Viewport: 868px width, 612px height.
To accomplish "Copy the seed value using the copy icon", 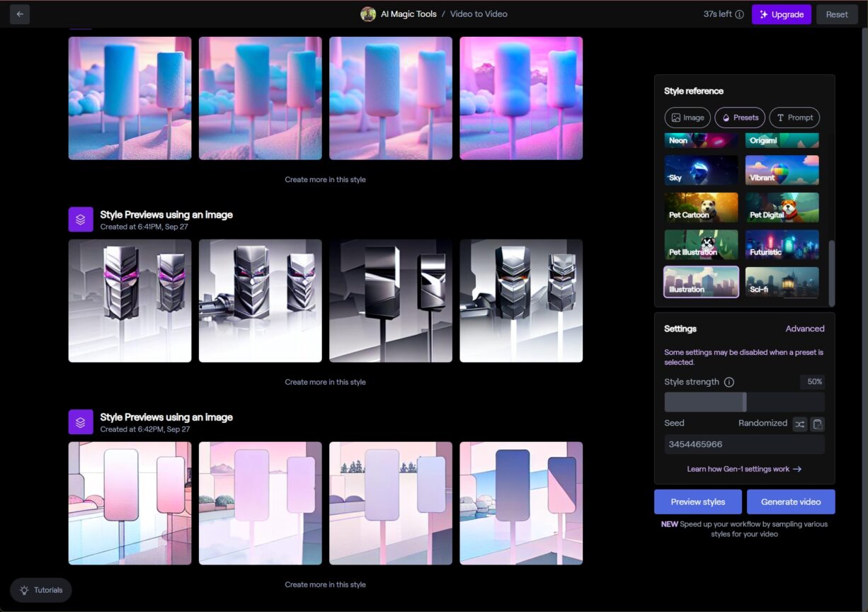I will pos(817,424).
